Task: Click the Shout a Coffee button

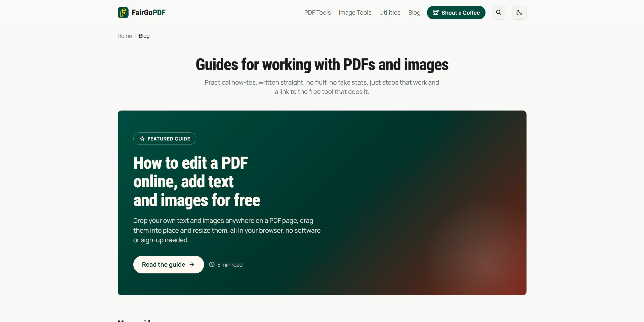Action: (456, 13)
